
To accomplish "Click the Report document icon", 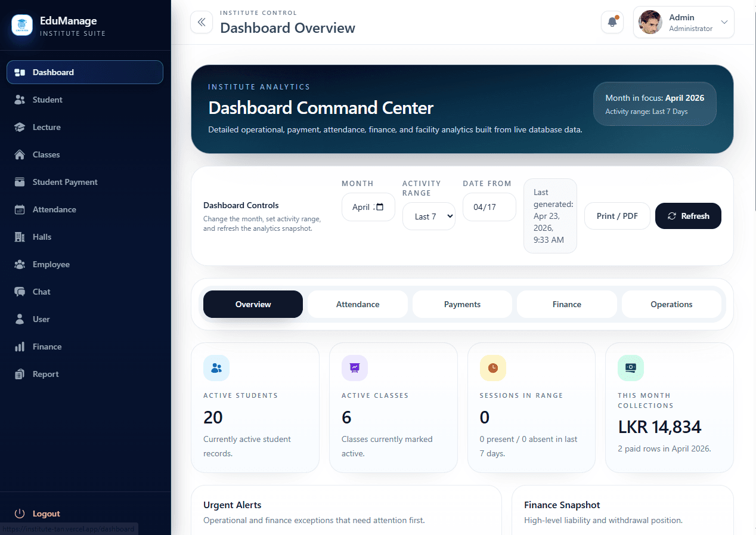I will click(20, 374).
